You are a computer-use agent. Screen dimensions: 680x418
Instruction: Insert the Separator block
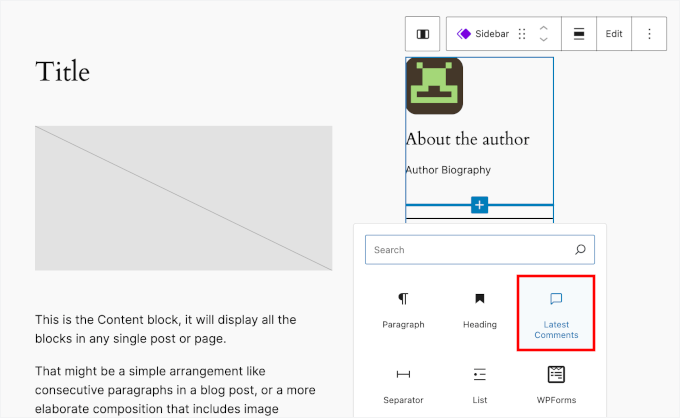pos(403,384)
